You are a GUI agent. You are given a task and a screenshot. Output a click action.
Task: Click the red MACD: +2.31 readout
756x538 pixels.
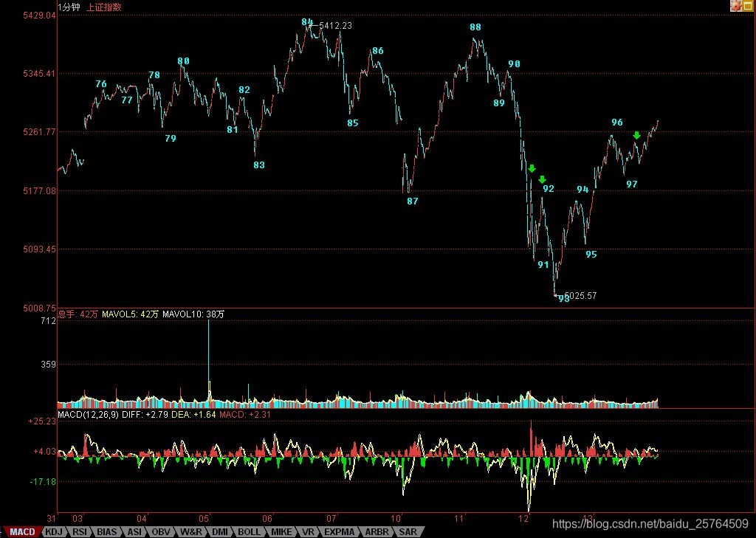click(x=245, y=414)
